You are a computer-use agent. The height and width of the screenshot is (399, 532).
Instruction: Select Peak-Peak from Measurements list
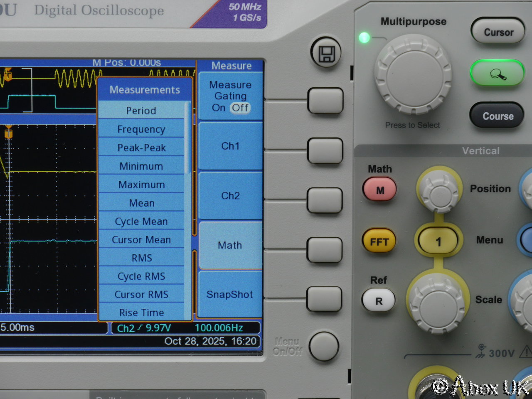click(x=141, y=148)
